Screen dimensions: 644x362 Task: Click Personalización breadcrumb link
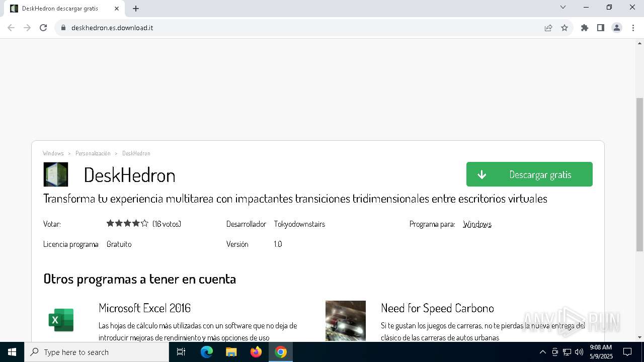(93, 153)
